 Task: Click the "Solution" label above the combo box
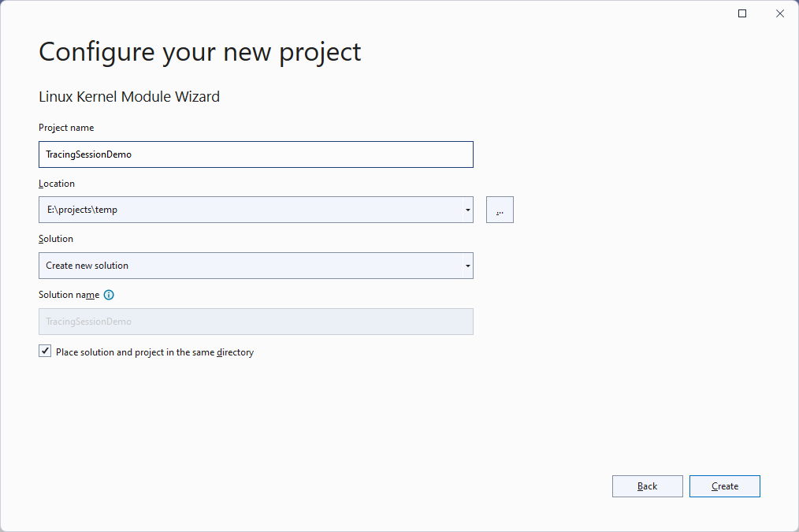point(56,239)
